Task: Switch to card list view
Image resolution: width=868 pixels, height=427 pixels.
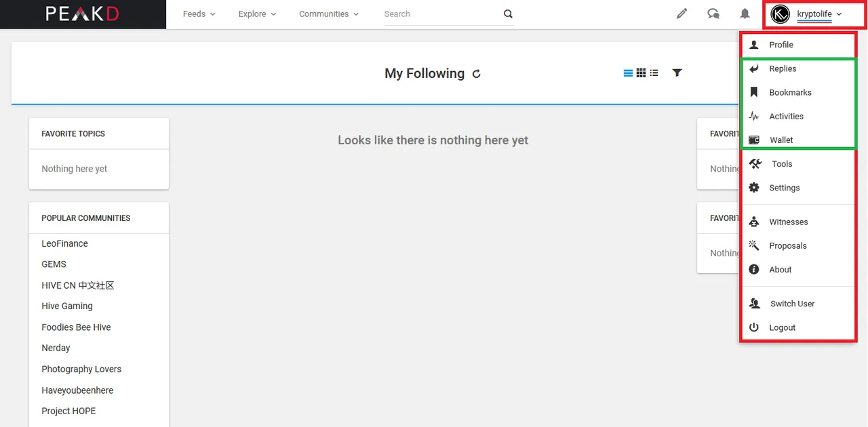Action: pyautogui.click(x=629, y=73)
